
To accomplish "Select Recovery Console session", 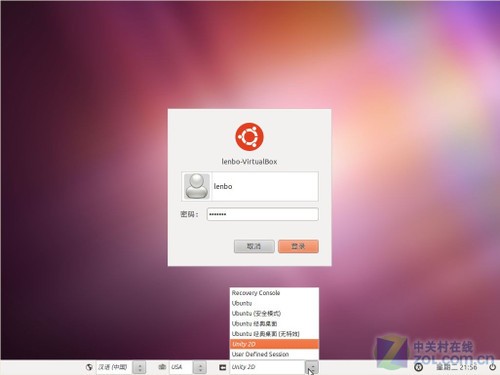I will tap(274, 293).
